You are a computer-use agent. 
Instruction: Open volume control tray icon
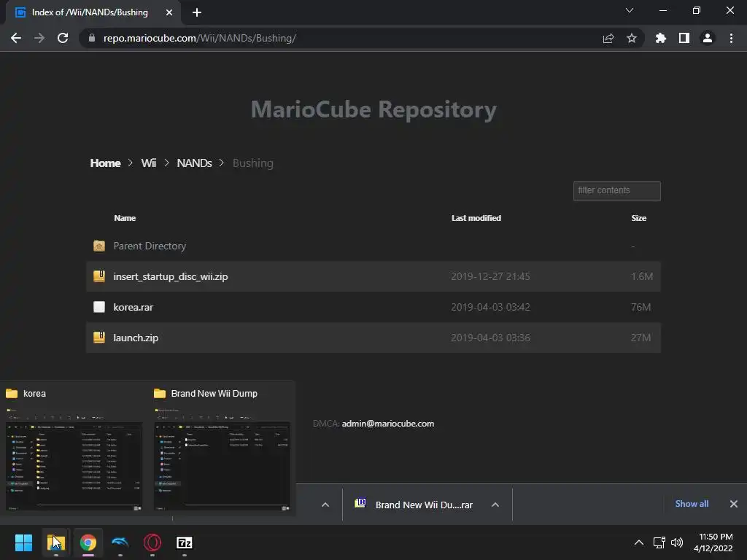click(x=676, y=542)
